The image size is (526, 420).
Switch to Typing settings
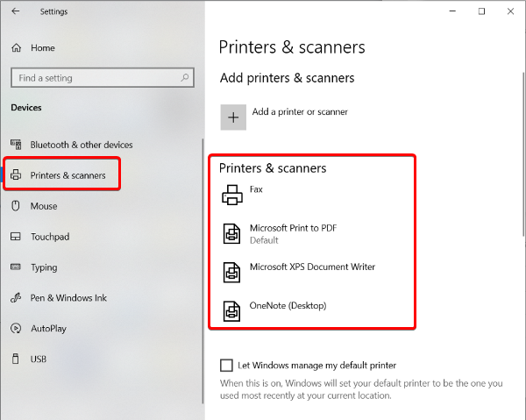pos(43,267)
